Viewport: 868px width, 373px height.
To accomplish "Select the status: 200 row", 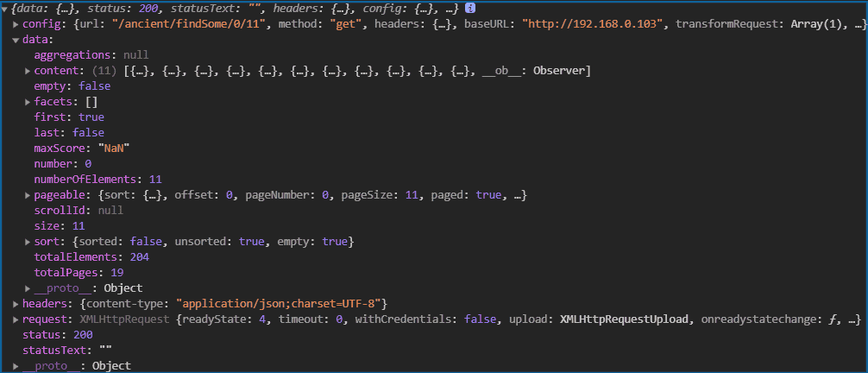I will pyautogui.click(x=58, y=335).
